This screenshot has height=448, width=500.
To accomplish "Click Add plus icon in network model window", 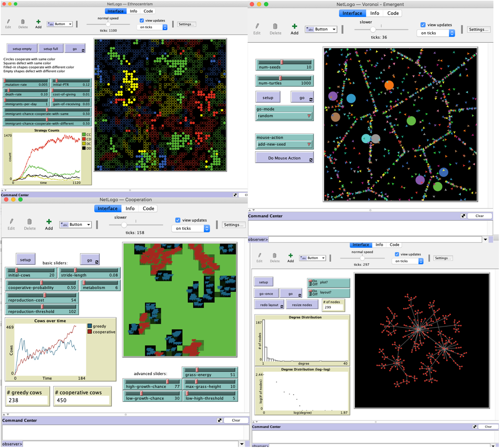I will [x=291, y=256].
